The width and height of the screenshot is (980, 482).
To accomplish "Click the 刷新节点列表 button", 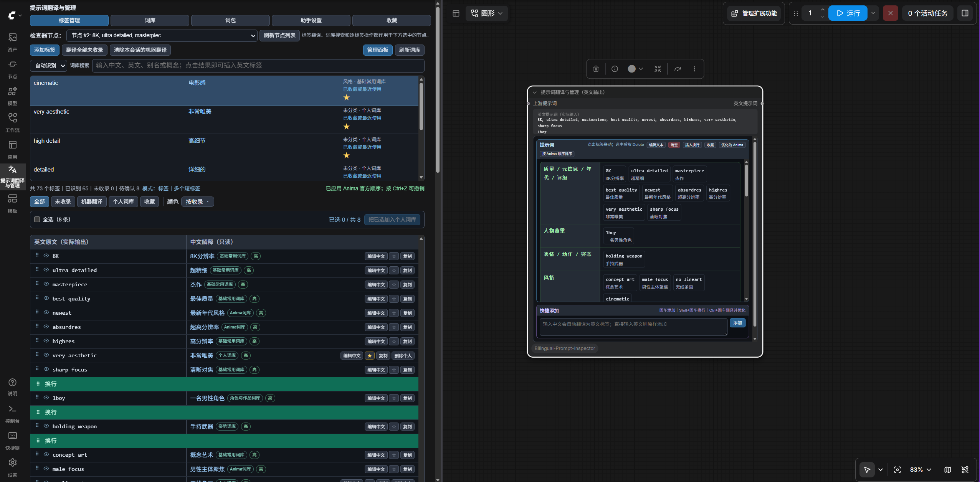I will (279, 35).
